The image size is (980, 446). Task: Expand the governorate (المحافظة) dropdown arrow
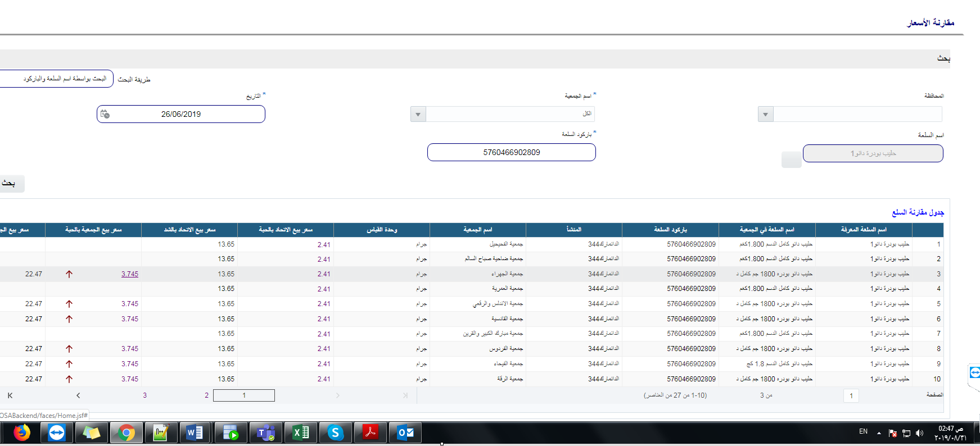(x=765, y=115)
